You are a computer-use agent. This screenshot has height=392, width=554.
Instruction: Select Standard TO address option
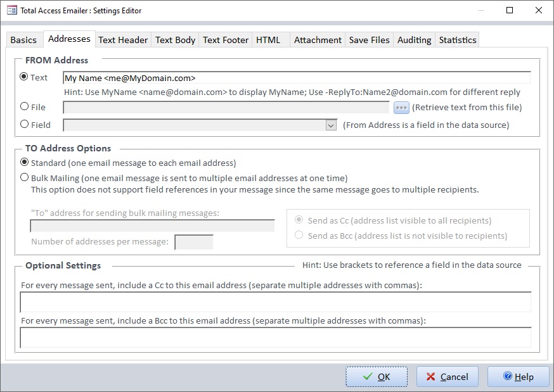[x=24, y=162]
